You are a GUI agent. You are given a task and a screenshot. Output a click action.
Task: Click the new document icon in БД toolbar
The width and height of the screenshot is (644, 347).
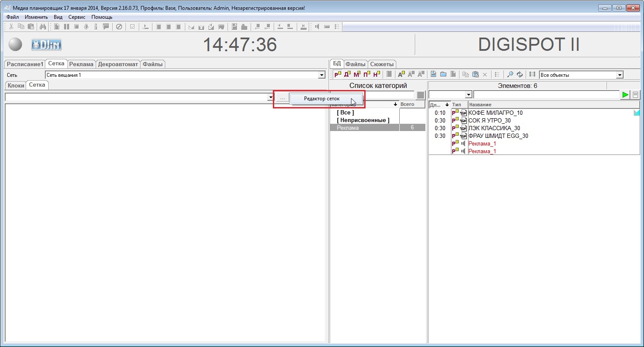(433, 74)
